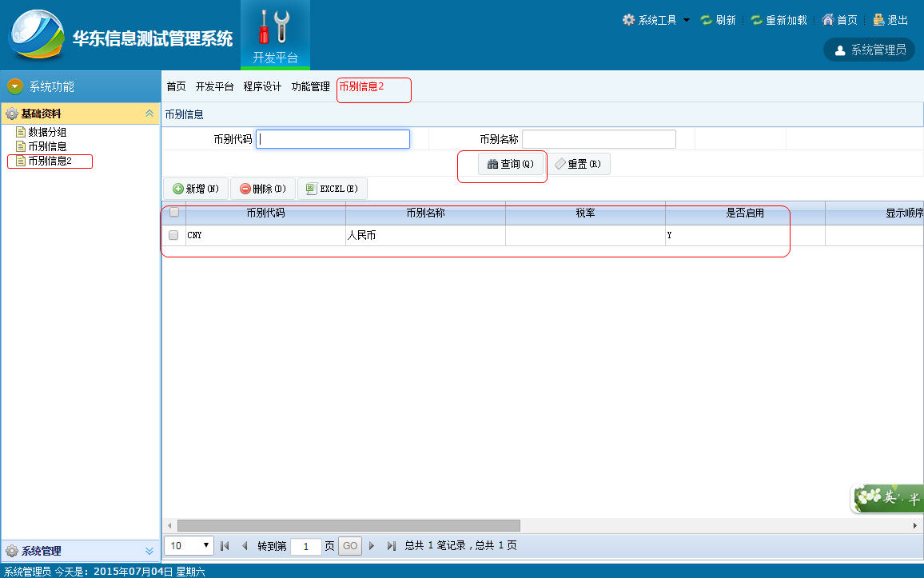The width and height of the screenshot is (924, 578).
Task: Click 重新加载 reload button
Action: (x=779, y=20)
